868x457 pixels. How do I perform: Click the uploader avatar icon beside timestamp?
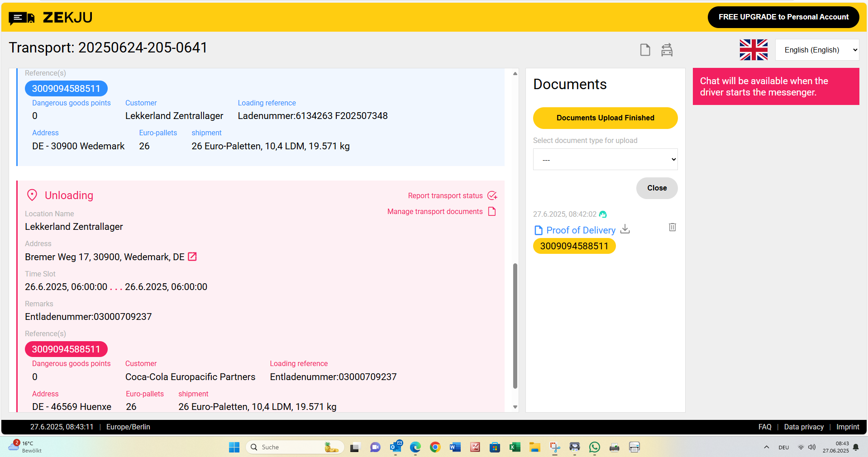click(603, 214)
